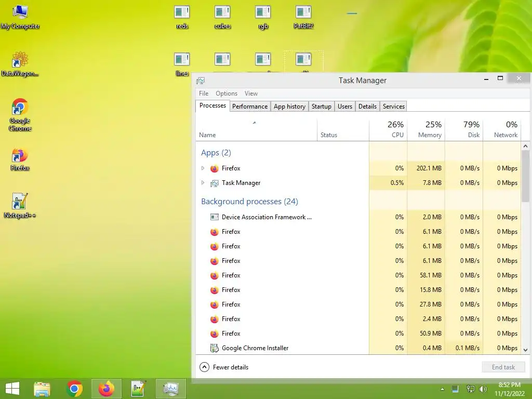Switch to Firefox in the taskbar
Screen dimensions: 532x399
click(x=107, y=389)
